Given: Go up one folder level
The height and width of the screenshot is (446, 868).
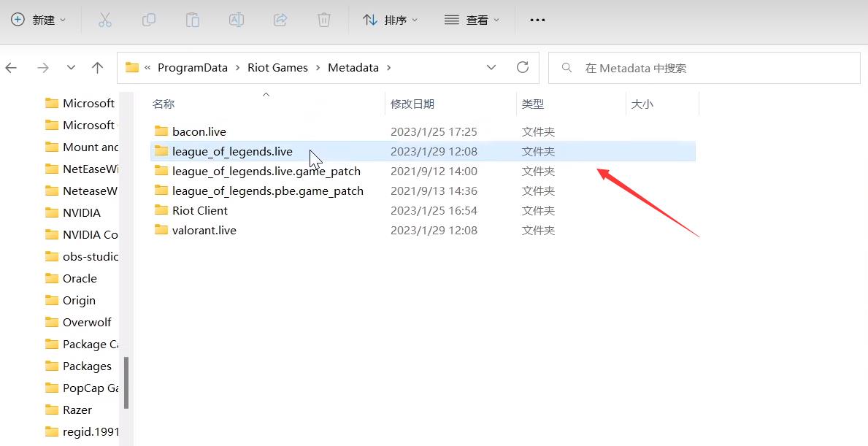Looking at the screenshot, I should (x=97, y=67).
